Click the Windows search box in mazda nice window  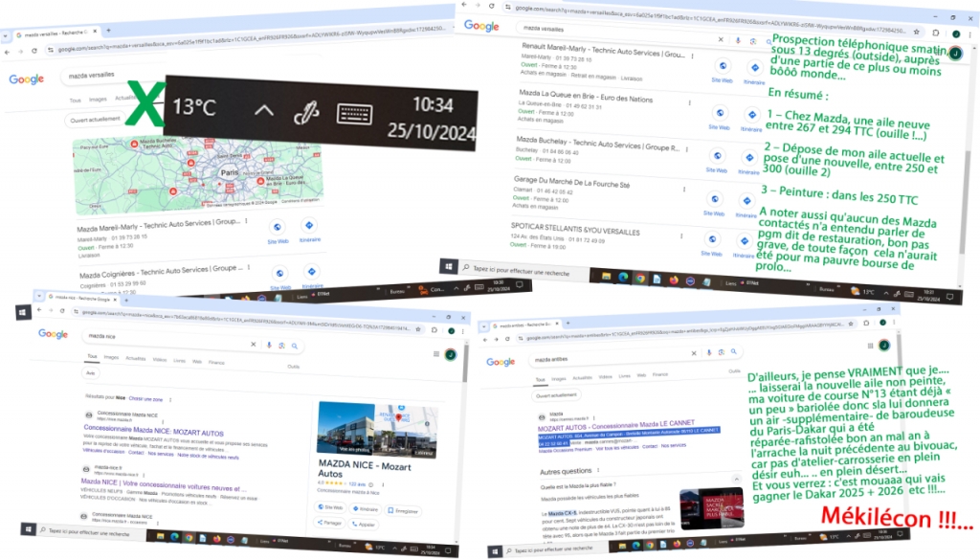pos(90,532)
